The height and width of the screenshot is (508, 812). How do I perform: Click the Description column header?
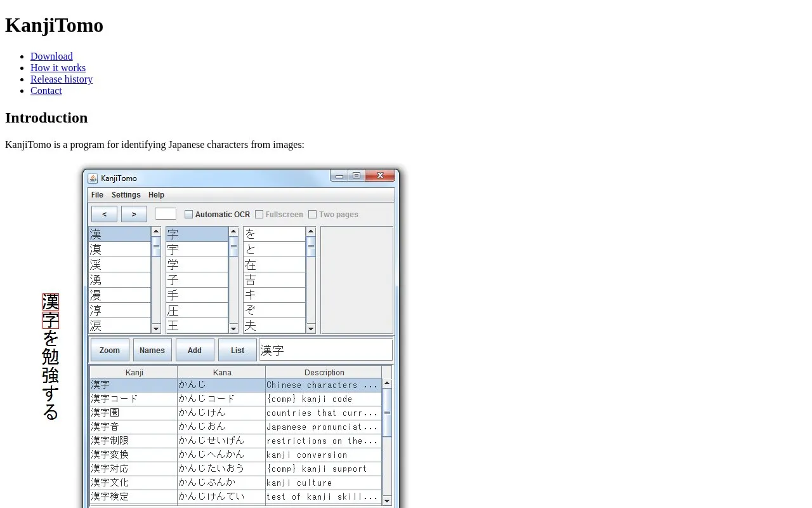324,372
